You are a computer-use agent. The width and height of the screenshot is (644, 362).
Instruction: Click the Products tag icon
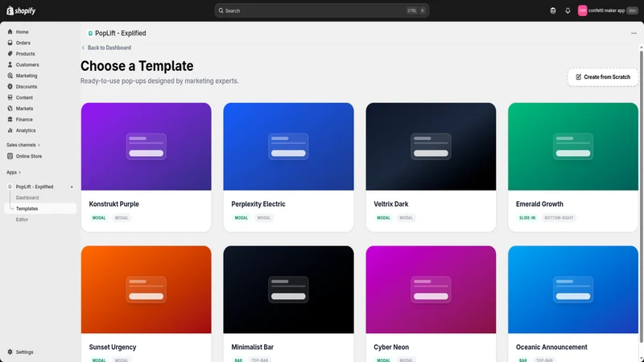[x=10, y=53]
